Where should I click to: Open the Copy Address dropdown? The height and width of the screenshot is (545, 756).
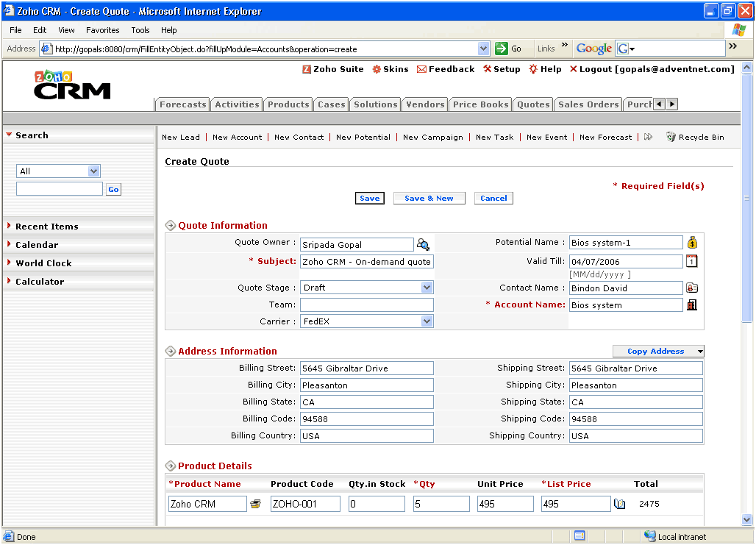(700, 352)
